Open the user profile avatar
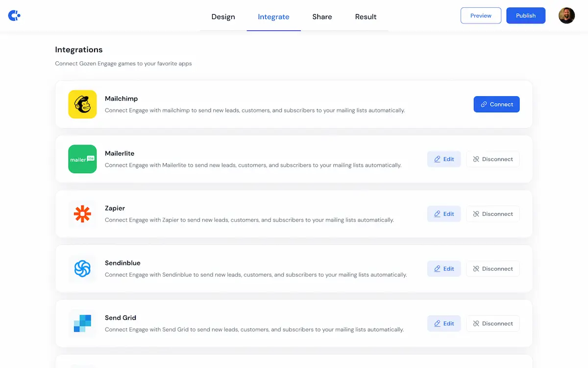This screenshot has width=588, height=368. [x=566, y=15]
